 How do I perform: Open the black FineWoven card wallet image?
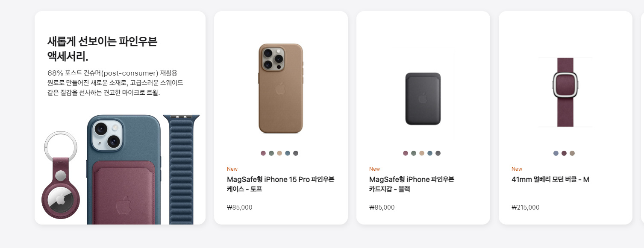point(423,99)
